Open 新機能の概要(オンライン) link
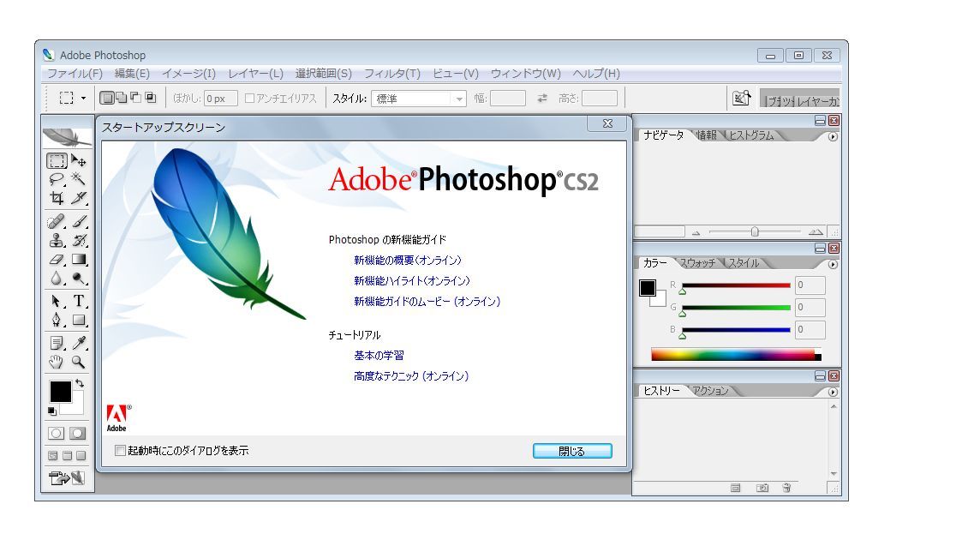Image resolution: width=980 pixels, height=546 pixels. click(408, 261)
